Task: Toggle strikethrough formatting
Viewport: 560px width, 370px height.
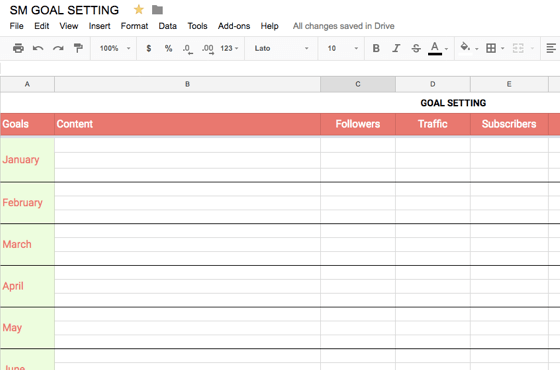Action: [416, 48]
